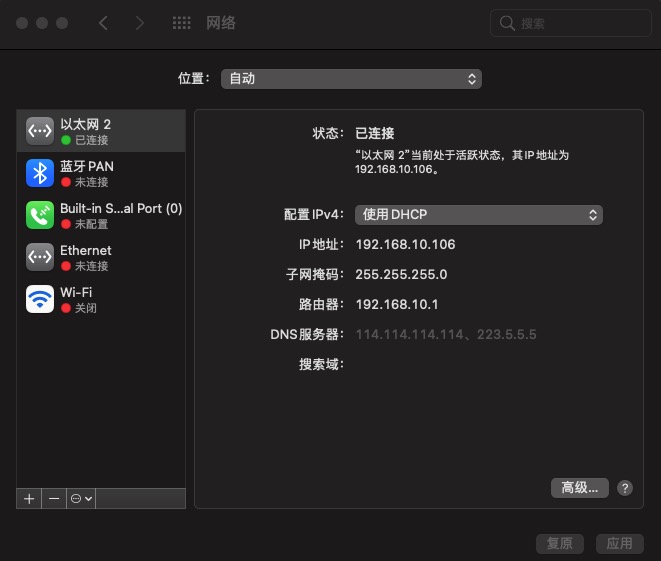
Task: Click the 应用 apply button
Action: [x=620, y=543]
